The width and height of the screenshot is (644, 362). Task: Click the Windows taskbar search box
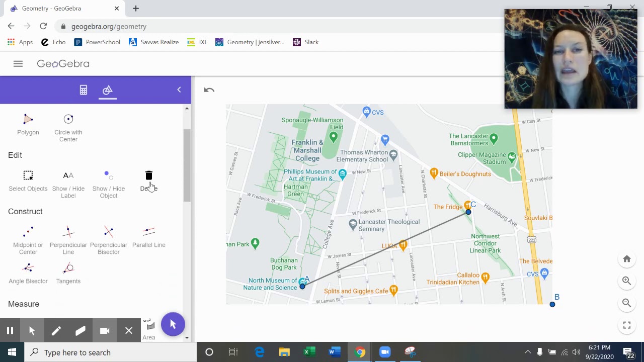pyautogui.click(x=111, y=352)
